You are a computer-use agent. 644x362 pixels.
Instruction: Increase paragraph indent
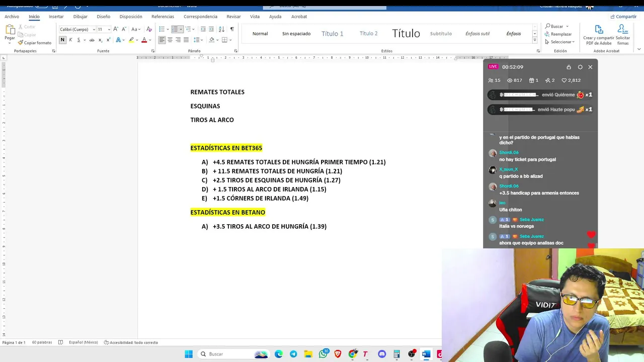pyautogui.click(x=211, y=29)
